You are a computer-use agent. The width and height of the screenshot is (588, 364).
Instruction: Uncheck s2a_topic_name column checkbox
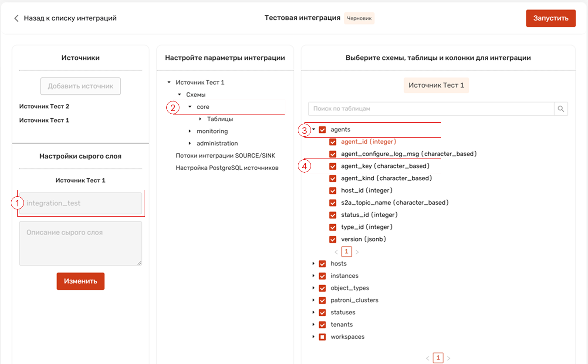click(x=333, y=203)
